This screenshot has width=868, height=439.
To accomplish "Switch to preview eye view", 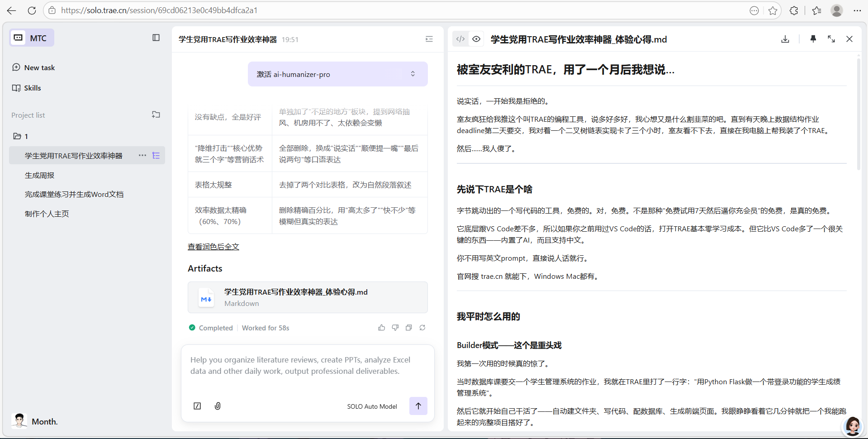I will [x=476, y=39].
